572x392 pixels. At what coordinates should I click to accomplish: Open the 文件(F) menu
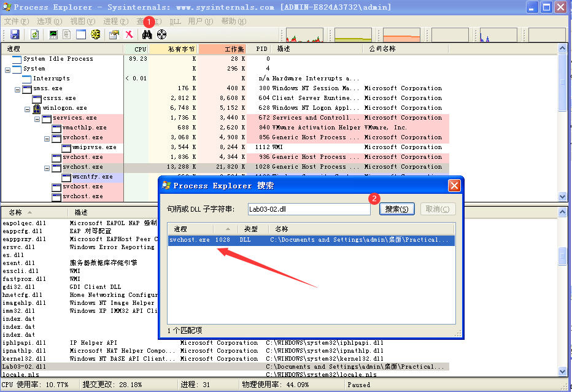pyautogui.click(x=17, y=21)
